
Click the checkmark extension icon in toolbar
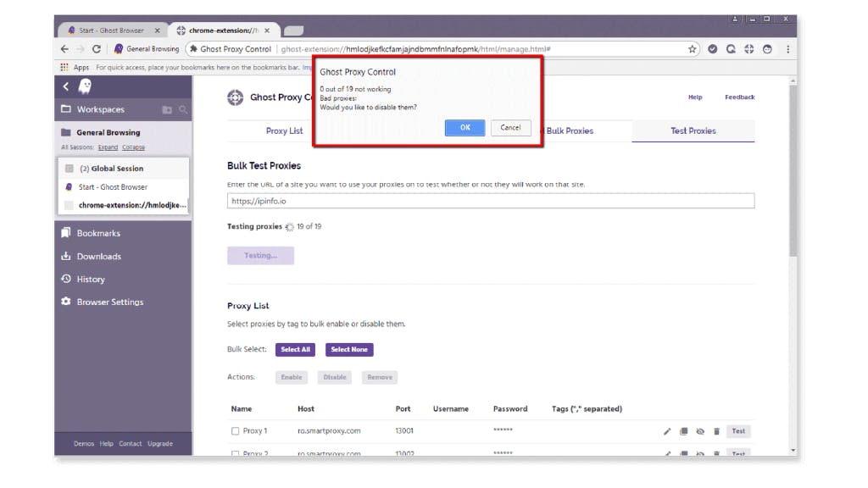coord(712,49)
